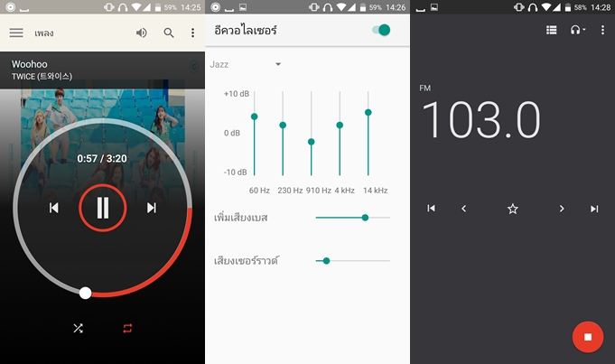
Task: Click the surround sound slider handle
Action: click(326, 260)
